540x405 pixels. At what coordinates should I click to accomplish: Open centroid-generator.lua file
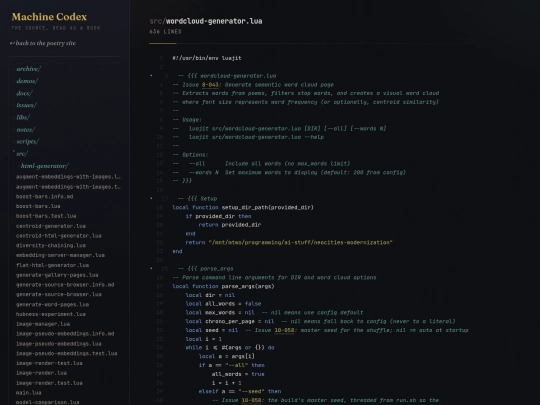[51, 226]
